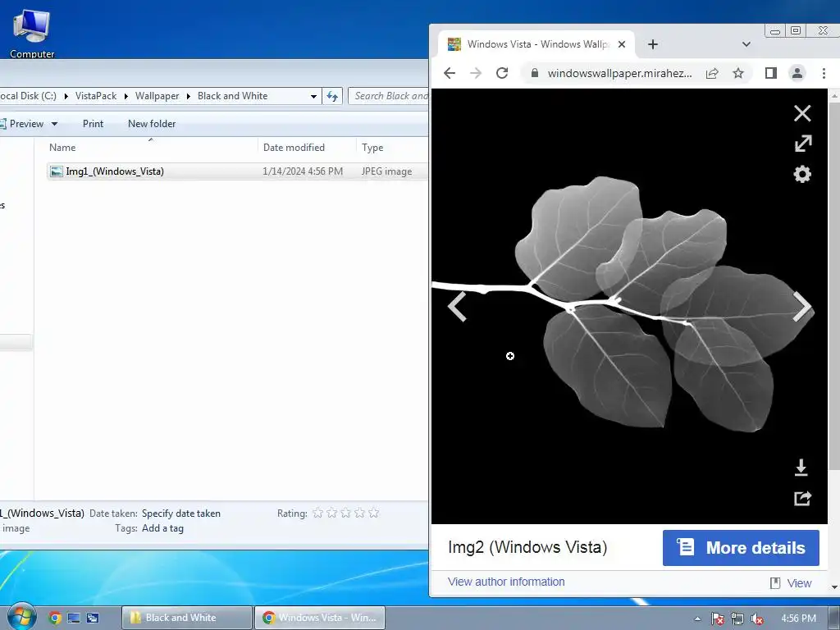Open pinned virtual machine taskbar icon
This screenshot has width=840, height=630.
[73, 618]
